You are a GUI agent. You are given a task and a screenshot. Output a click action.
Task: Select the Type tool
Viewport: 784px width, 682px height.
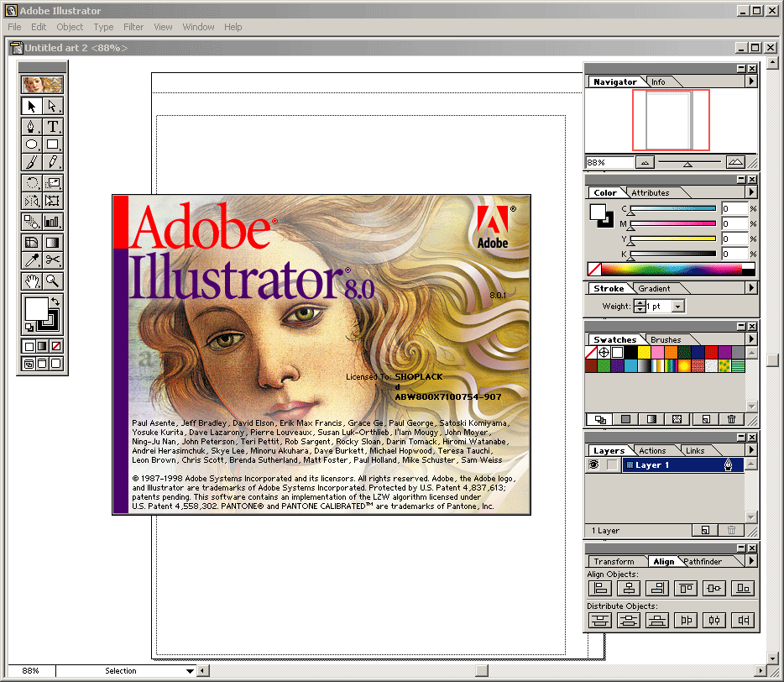(x=53, y=127)
